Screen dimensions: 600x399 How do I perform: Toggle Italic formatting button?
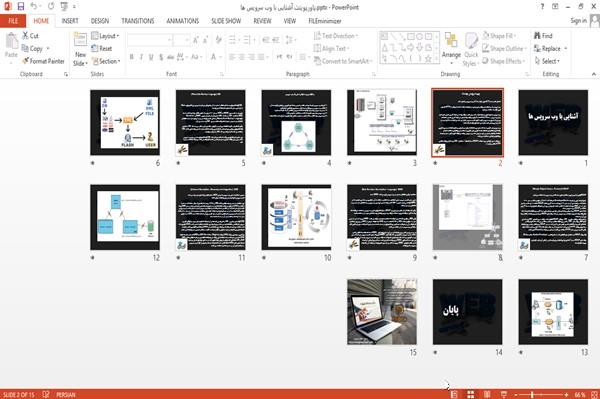pyautogui.click(x=141, y=57)
